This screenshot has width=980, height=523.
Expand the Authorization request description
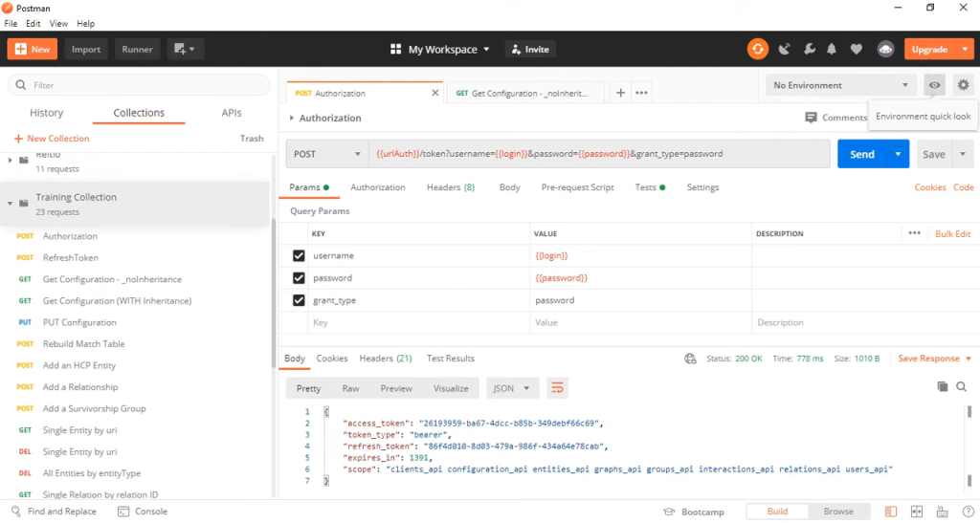[291, 118]
